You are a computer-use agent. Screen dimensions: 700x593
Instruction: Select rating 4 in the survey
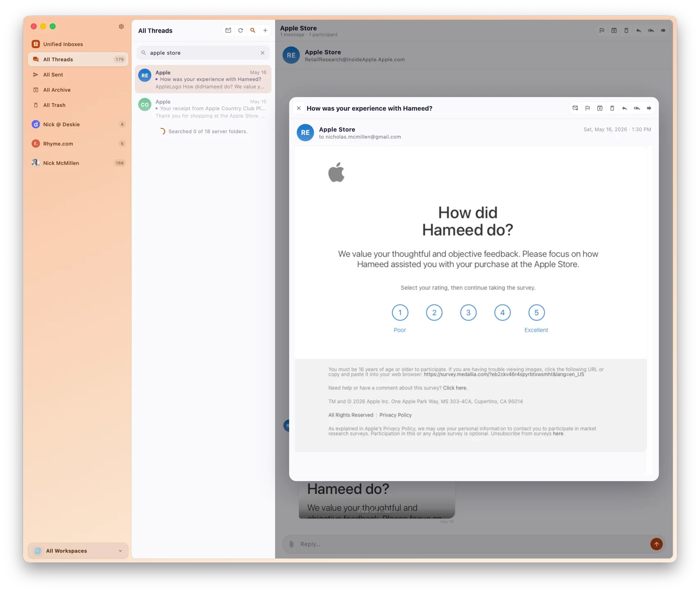coord(502,313)
